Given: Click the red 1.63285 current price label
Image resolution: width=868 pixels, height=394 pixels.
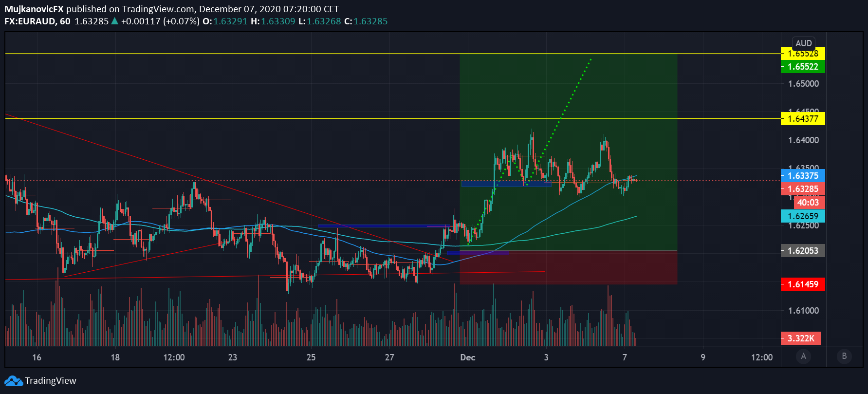Looking at the screenshot, I should click(x=803, y=189).
